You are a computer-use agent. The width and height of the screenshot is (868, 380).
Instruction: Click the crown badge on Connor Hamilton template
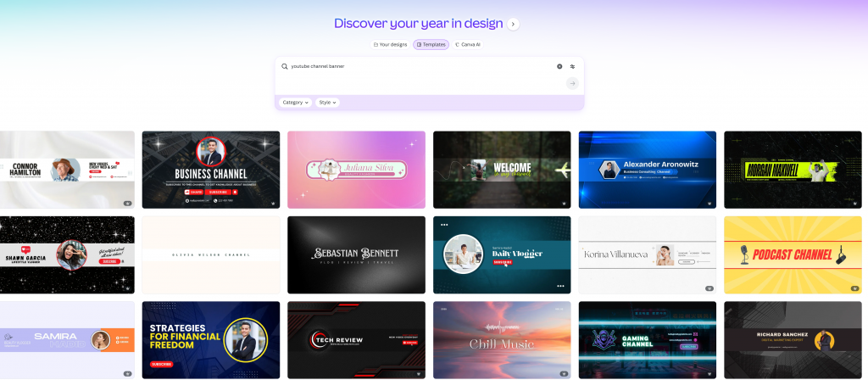click(127, 204)
